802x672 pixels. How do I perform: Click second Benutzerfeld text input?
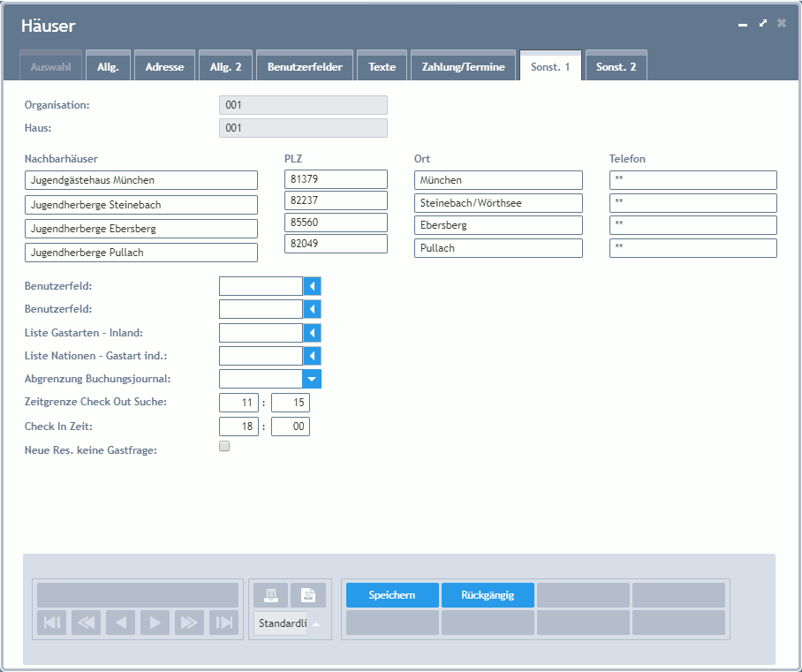[x=261, y=309]
